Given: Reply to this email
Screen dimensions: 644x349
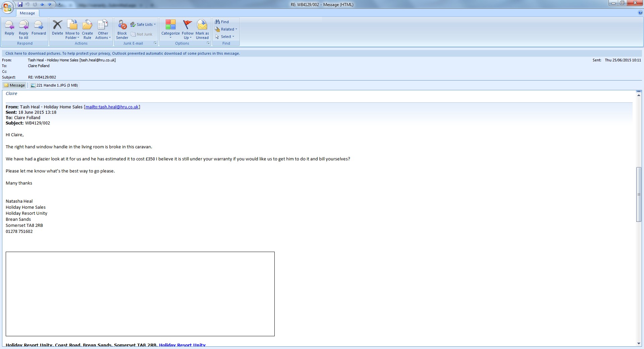Looking at the screenshot, I should click(x=9, y=28).
